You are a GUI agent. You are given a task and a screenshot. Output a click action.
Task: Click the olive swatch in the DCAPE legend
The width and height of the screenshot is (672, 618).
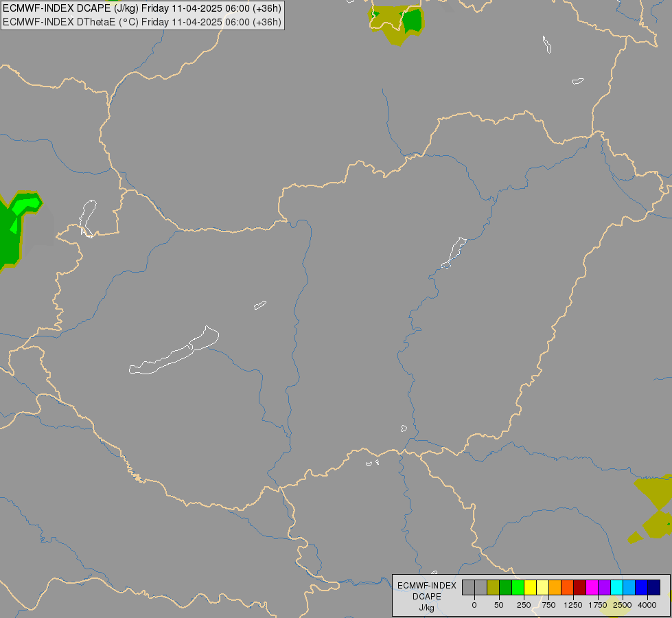[x=493, y=588]
